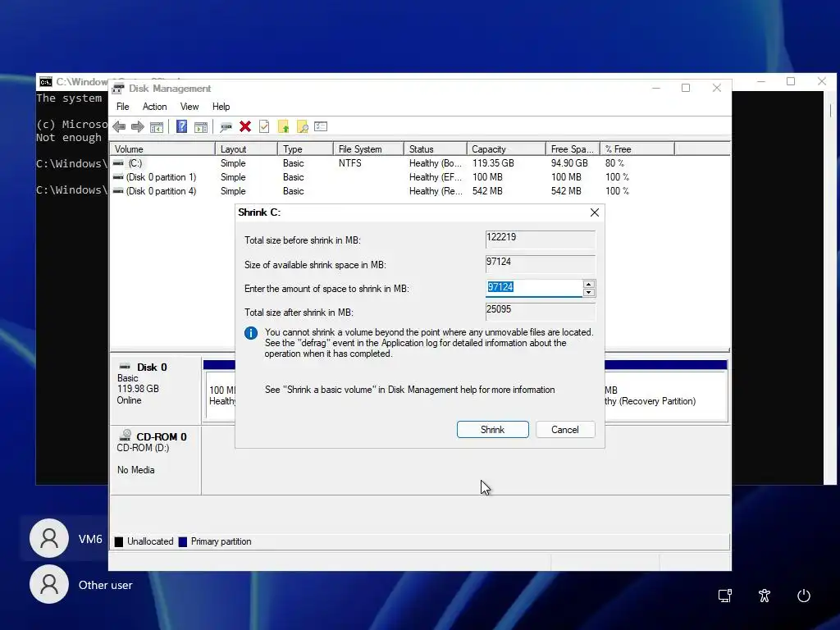Open the View menu
Viewport: 840px width, 630px height.
pyautogui.click(x=189, y=107)
